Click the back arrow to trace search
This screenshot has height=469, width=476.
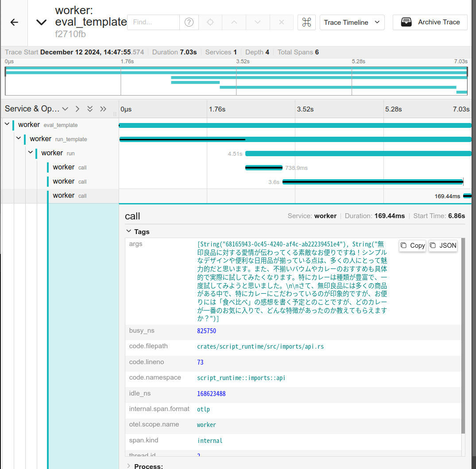pos(14,23)
